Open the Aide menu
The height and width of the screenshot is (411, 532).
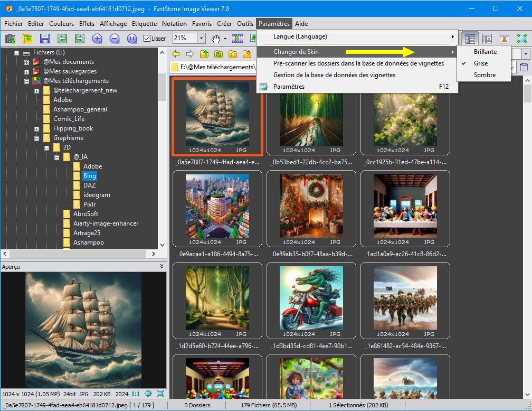301,24
